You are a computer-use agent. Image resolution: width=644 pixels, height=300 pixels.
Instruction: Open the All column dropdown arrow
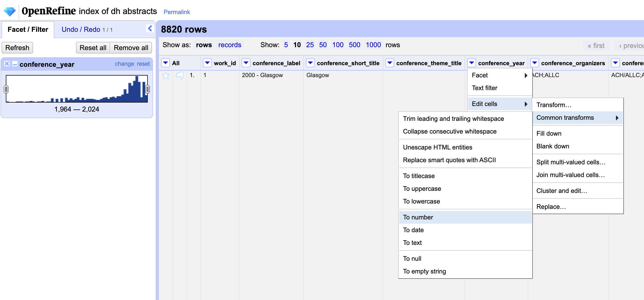coord(166,63)
